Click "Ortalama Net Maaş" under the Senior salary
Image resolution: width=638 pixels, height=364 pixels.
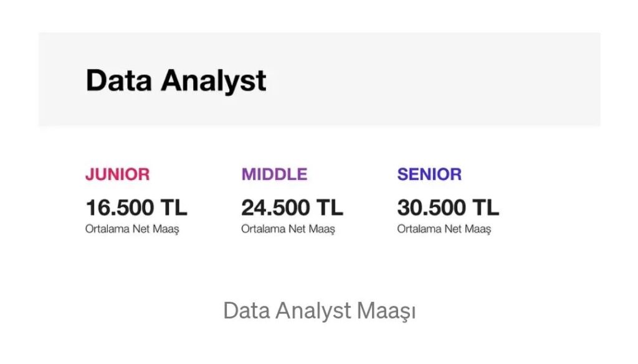coord(444,229)
